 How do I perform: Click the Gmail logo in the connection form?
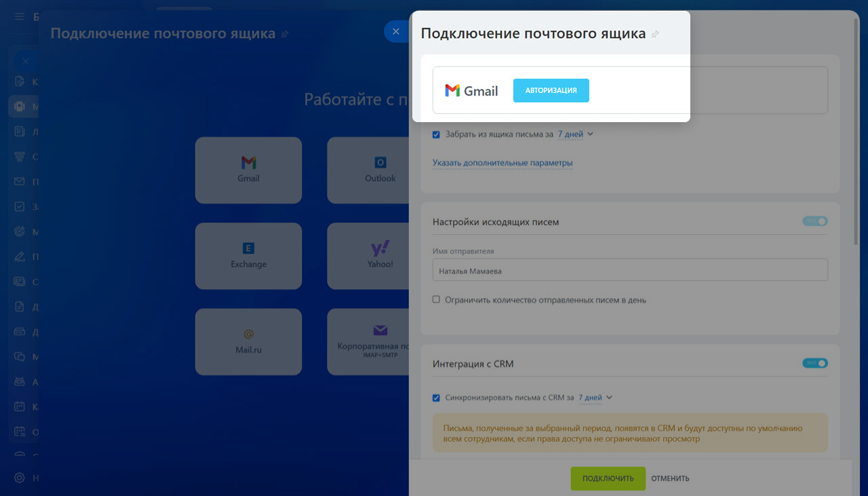471,90
